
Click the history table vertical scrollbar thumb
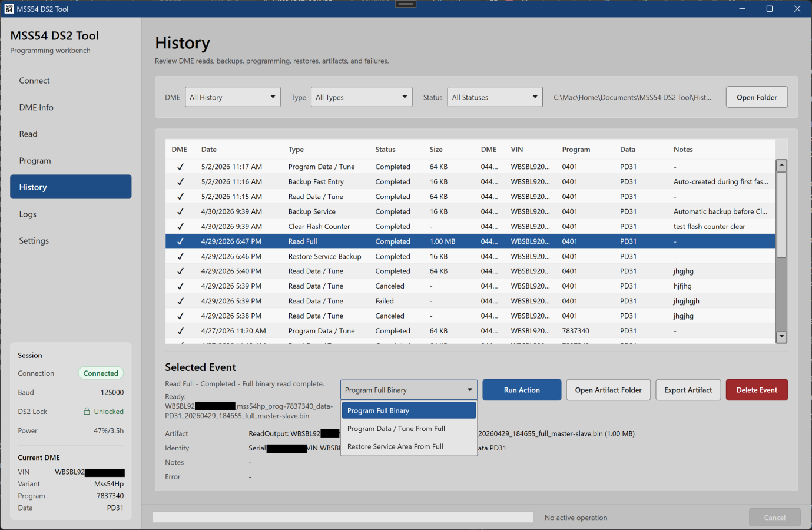pyautogui.click(x=781, y=215)
